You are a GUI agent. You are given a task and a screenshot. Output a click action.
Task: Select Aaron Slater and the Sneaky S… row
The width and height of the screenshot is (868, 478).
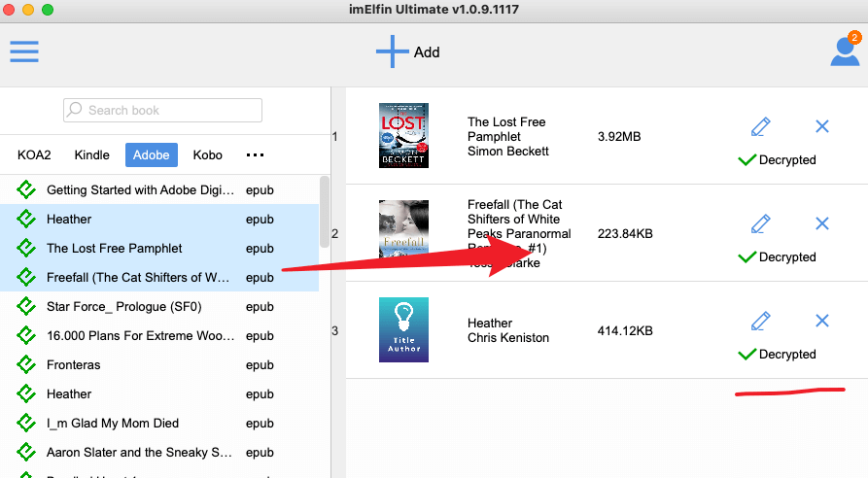pos(159,453)
